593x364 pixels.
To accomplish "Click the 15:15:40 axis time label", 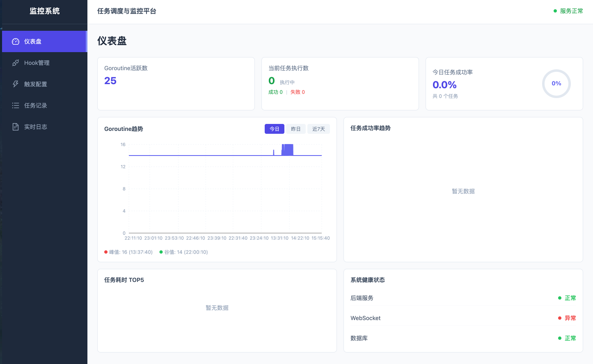I will click(321, 238).
